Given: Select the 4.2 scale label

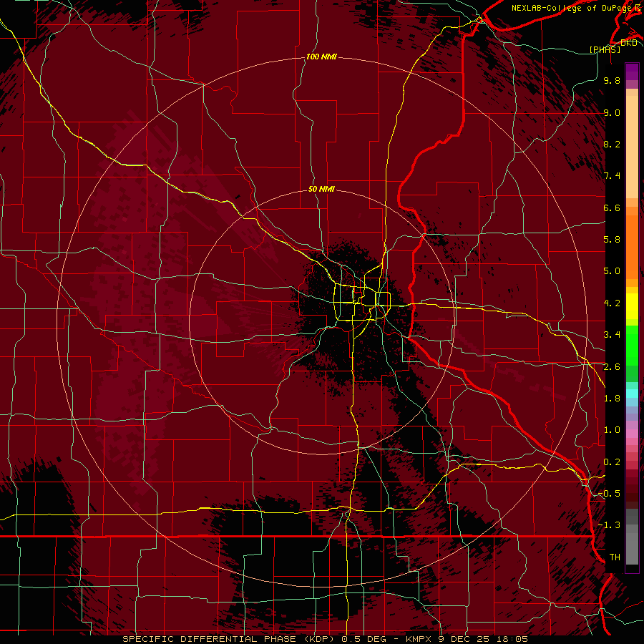Looking at the screenshot, I should [x=612, y=303].
